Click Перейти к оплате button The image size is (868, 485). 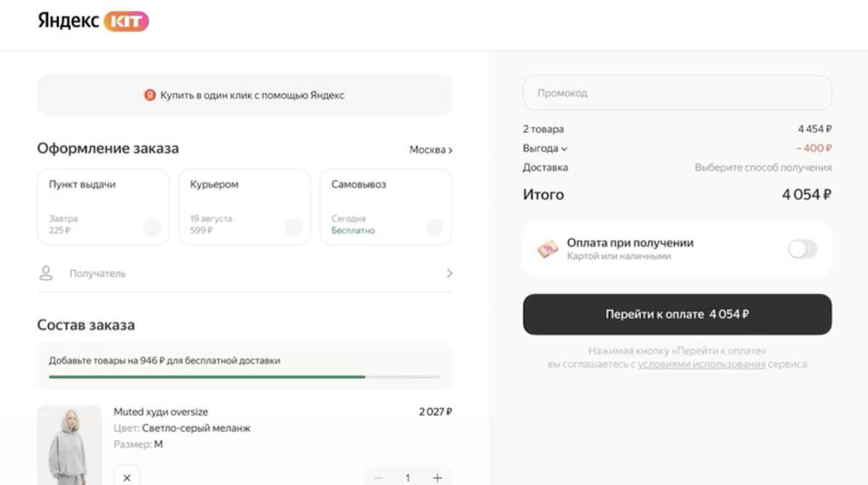[677, 314]
